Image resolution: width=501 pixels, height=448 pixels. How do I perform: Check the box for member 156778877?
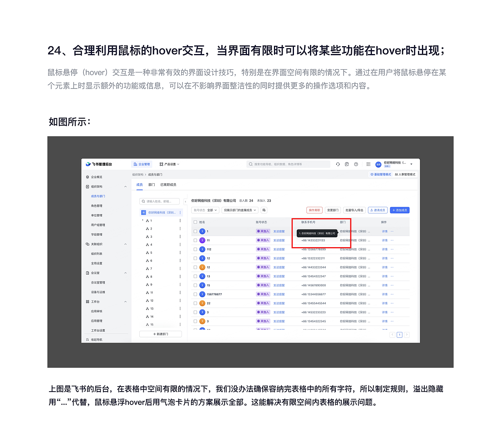195,294
